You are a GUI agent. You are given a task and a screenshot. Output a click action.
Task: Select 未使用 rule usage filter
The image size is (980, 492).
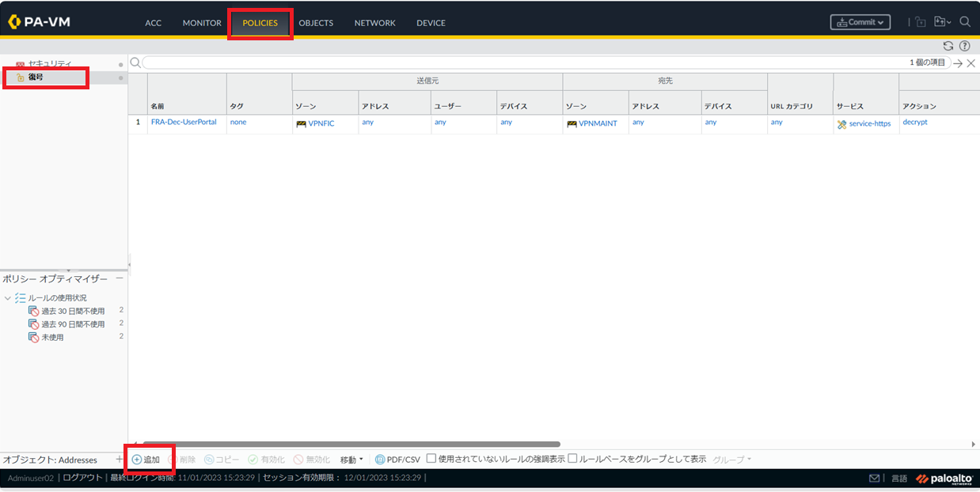[52, 338]
